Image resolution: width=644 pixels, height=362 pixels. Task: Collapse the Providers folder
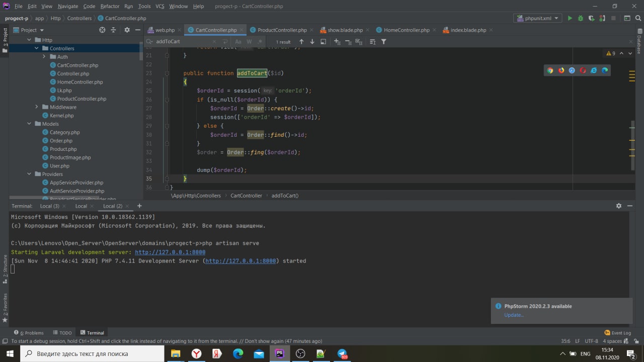pyautogui.click(x=29, y=174)
